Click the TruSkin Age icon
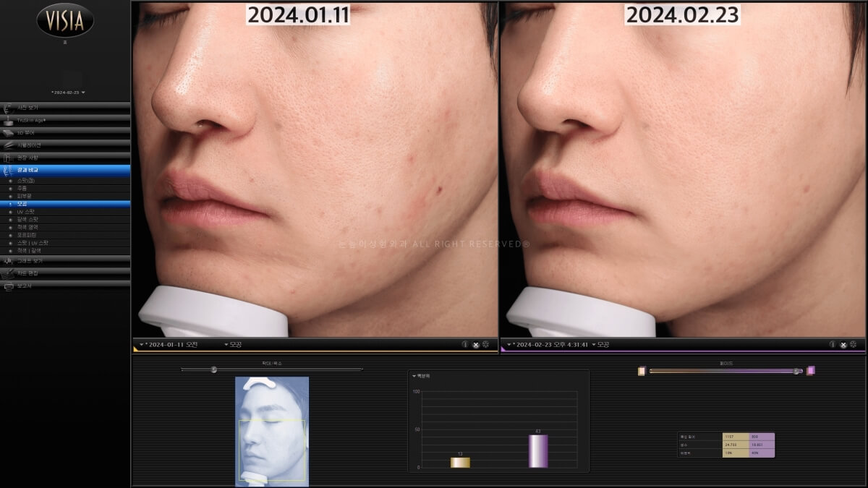Screen dimensions: 868x488 8,120
